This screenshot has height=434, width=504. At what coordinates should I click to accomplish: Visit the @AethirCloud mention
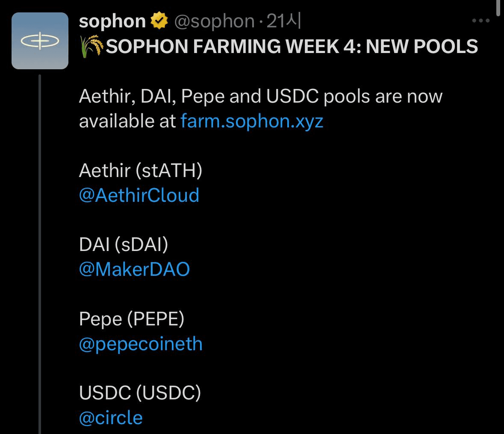point(139,195)
